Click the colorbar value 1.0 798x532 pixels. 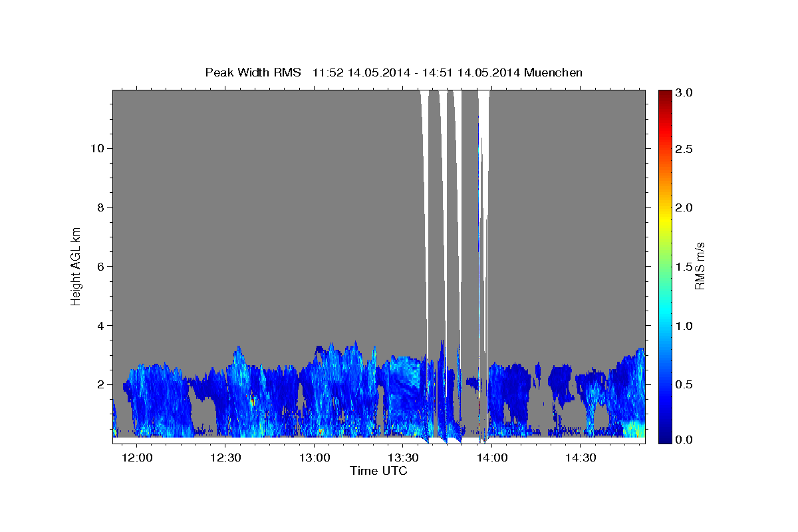(686, 326)
